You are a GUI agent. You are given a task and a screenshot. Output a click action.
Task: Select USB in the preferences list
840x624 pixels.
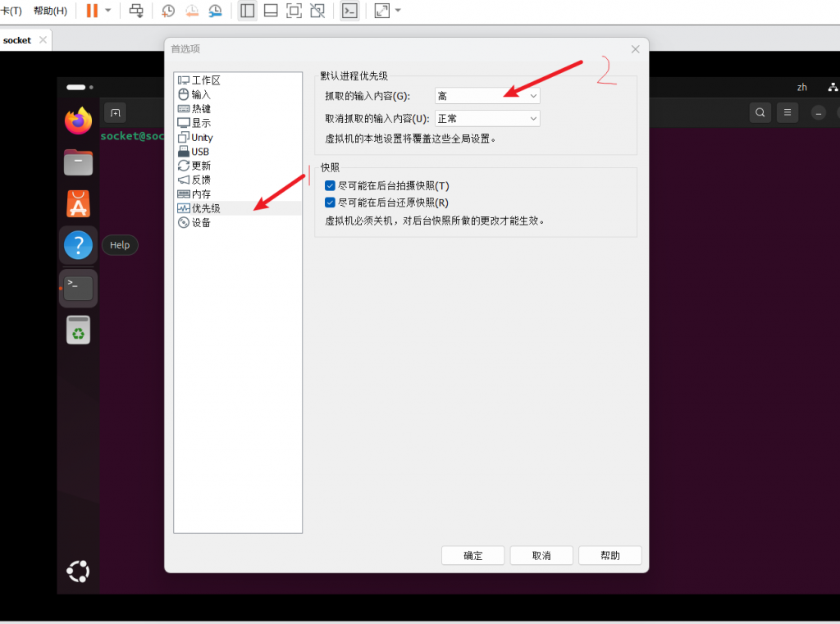pos(200,152)
